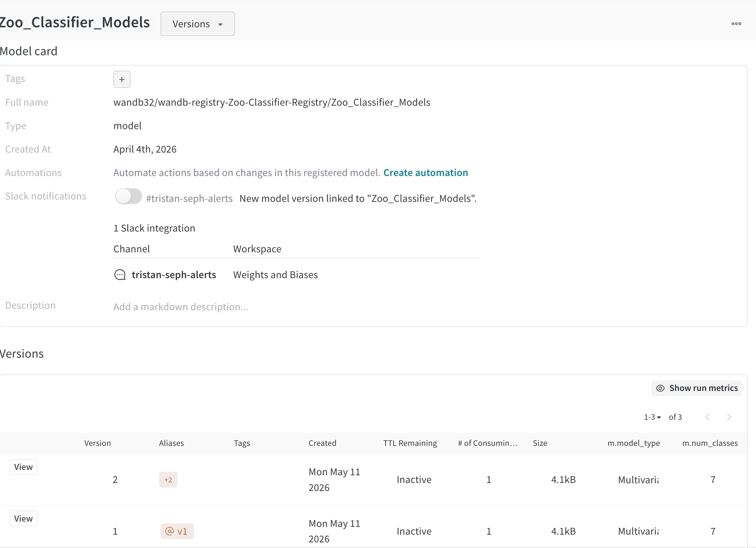Click the '4.1kB' size in version 2 row
Screen dimensions: 756x548
click(x=563, y=480)
